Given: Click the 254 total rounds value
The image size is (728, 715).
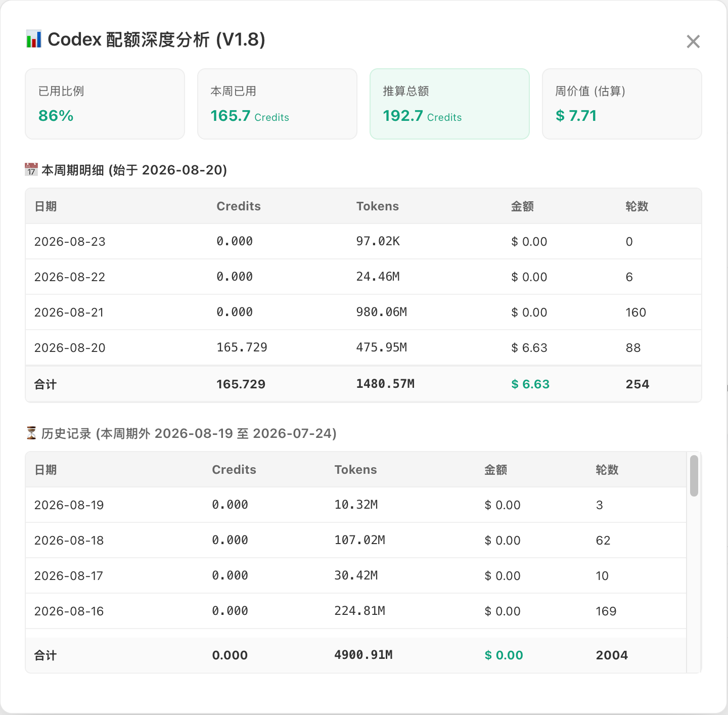Looking at the screenshot, I should 638,384.
